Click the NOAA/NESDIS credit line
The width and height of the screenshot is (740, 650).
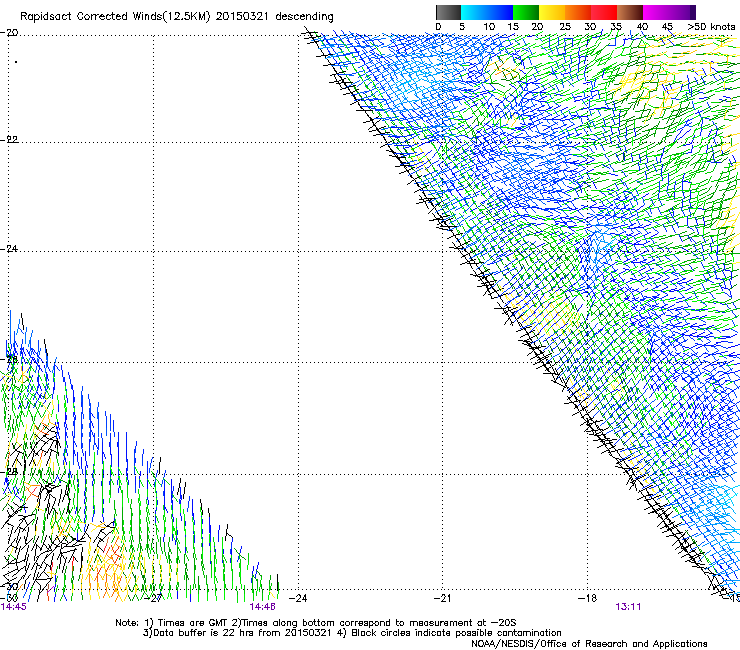point(589,643)
